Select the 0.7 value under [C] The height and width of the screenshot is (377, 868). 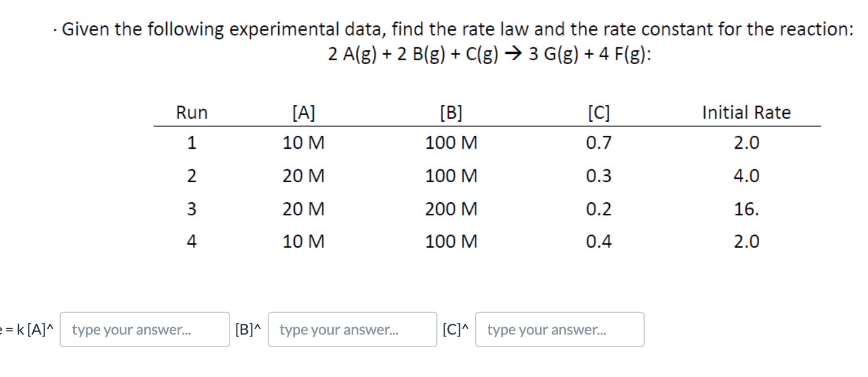pos(599,143)
